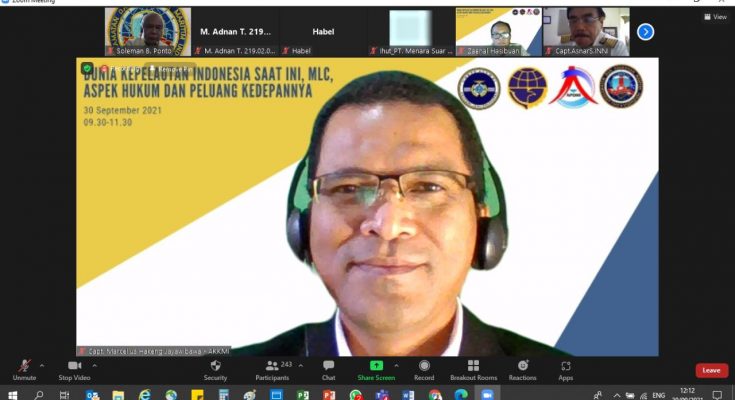Open Microsoft Project from the taskbar
This screenshot has width=735, height=400.
303,395
